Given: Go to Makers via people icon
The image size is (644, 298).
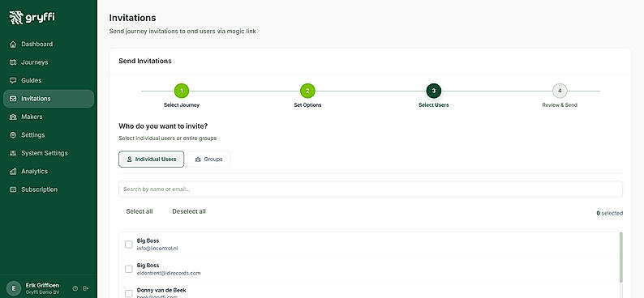Looking at the screenshot, I should tap(13, 117).
